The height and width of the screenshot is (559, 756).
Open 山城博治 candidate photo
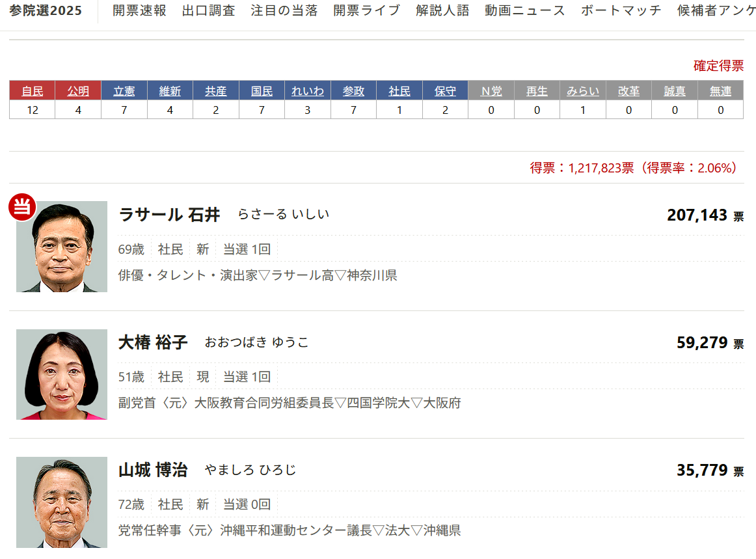tap(62, 502)
